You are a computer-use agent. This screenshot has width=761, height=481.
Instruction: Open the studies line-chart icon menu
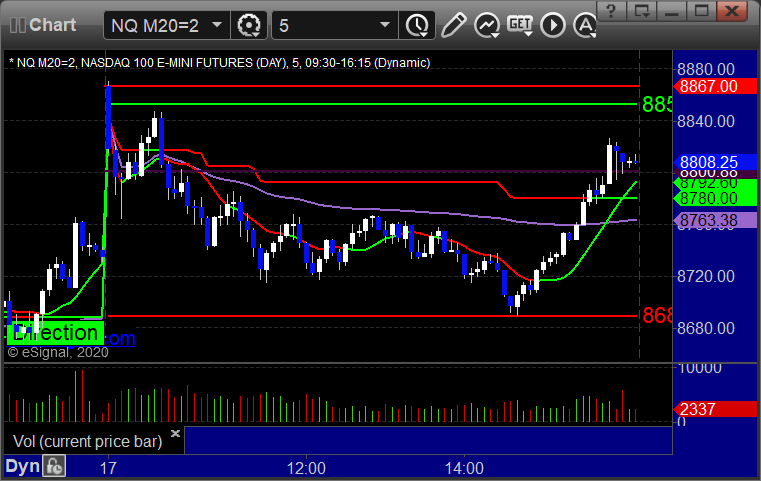(x=487, y=25)
